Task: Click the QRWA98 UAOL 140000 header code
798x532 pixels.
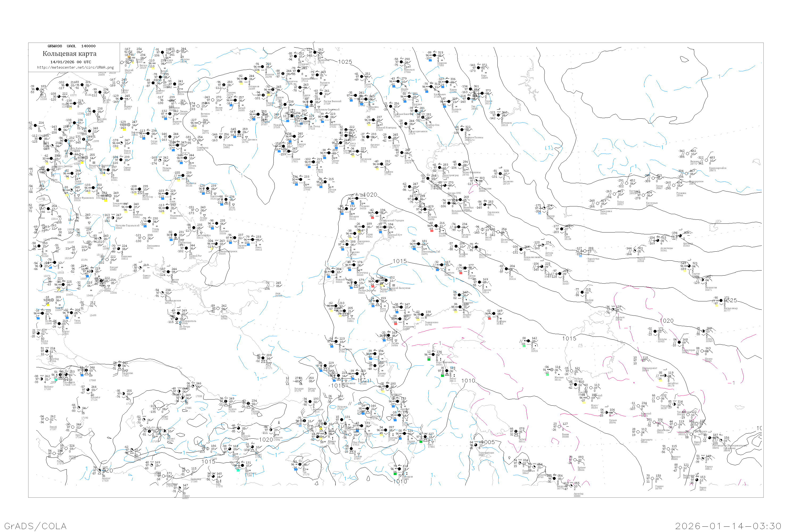Action: [71, 46]
